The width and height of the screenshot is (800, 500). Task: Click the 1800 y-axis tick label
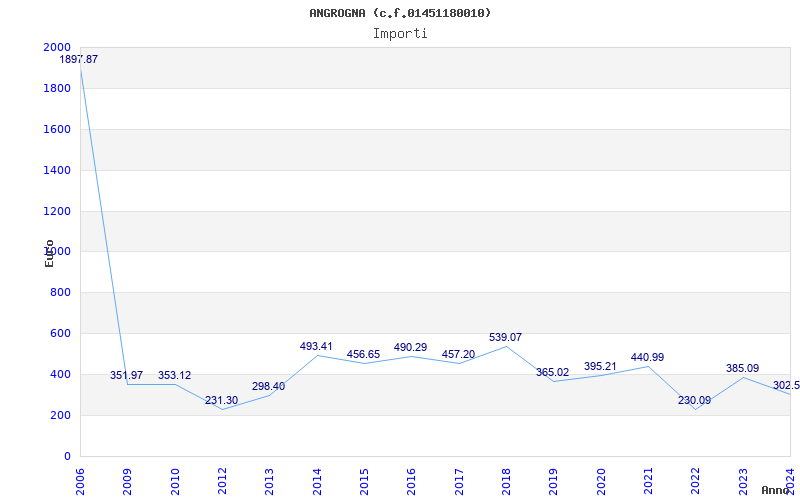pos(57,89)
